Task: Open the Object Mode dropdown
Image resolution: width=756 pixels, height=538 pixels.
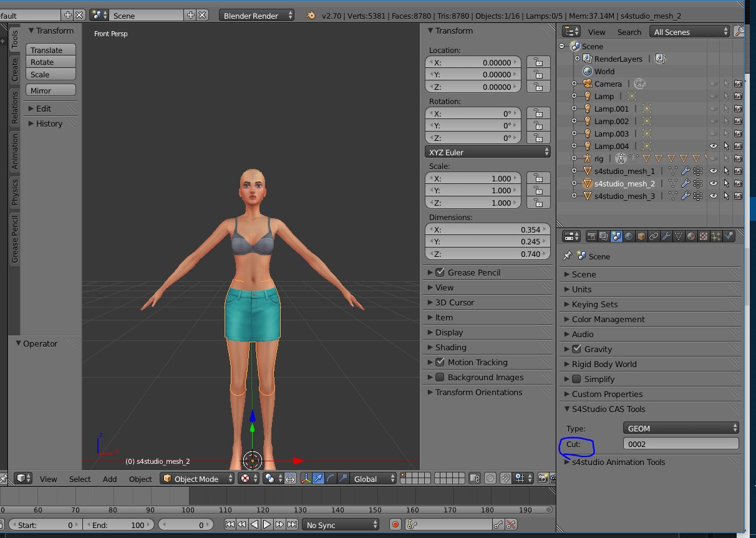Action: tap(197, 478)
